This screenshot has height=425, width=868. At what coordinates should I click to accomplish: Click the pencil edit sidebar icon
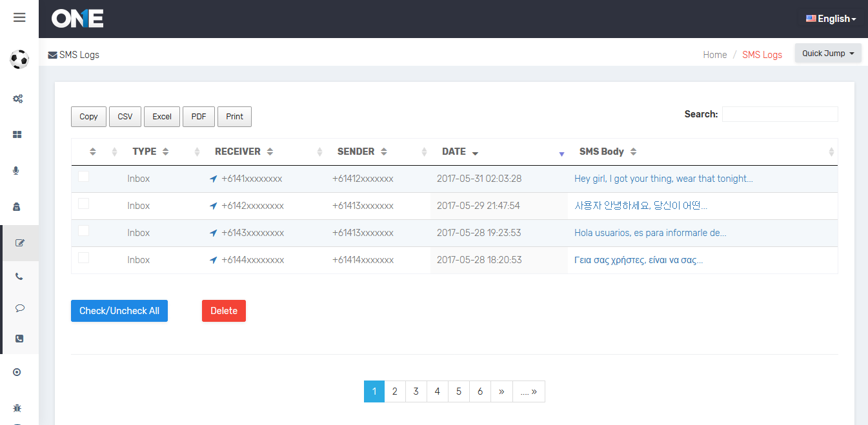click(x=19, y=243)
